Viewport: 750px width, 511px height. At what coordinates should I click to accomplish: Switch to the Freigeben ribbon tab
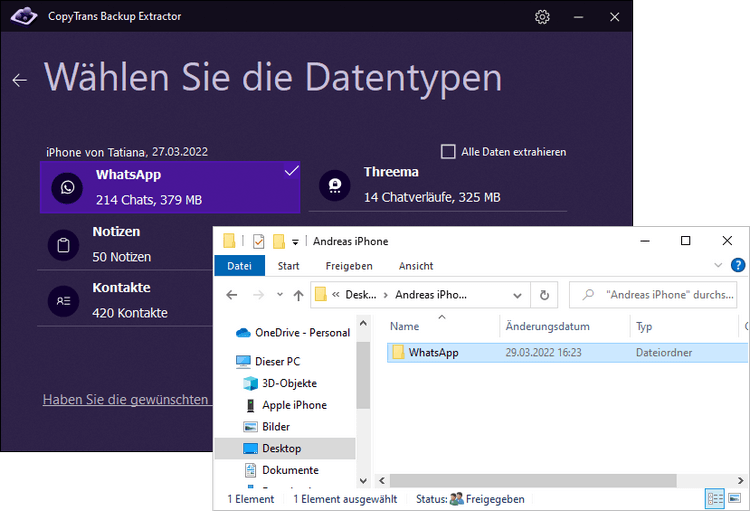coord(349,266)
